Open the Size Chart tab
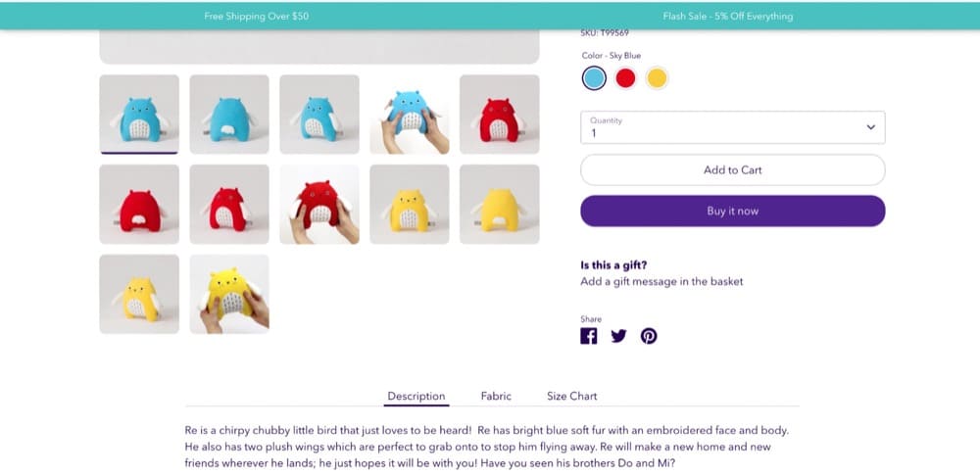The width and height of the screenshot is (980, 475). tap(572, 397)
